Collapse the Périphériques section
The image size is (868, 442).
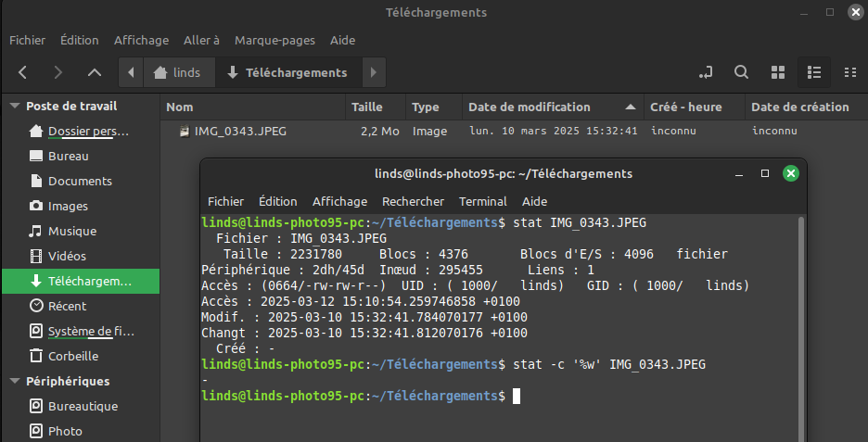(x=15, y=381)
